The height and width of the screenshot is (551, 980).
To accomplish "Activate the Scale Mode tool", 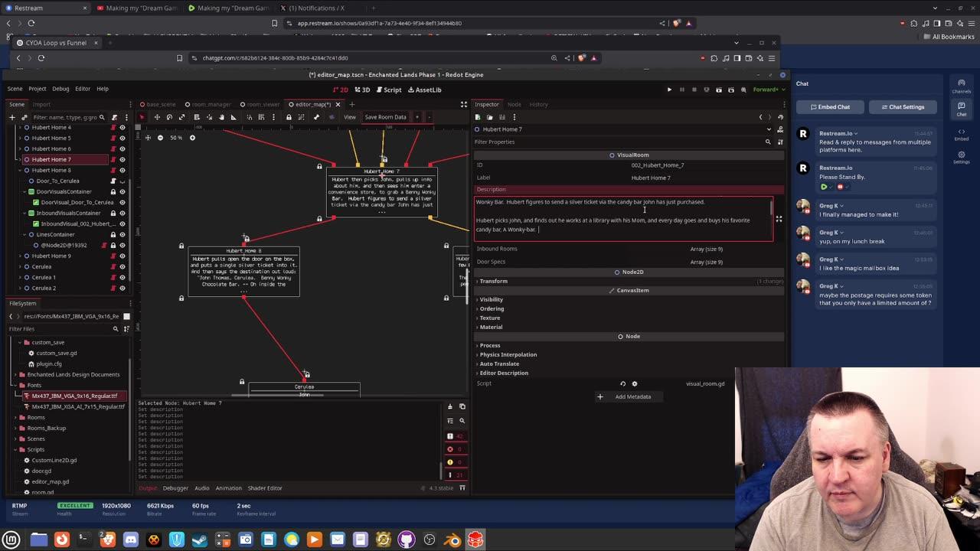I will (181, 117).
